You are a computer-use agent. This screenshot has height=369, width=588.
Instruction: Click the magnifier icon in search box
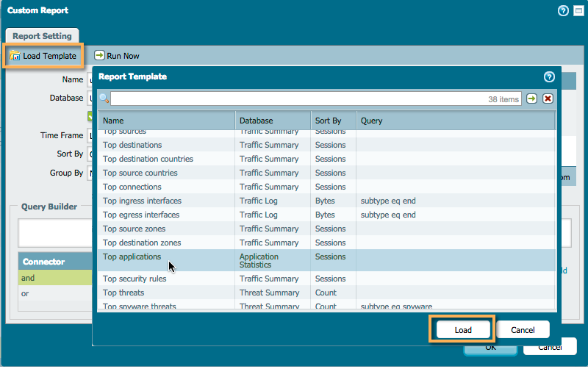pos(104,98)
